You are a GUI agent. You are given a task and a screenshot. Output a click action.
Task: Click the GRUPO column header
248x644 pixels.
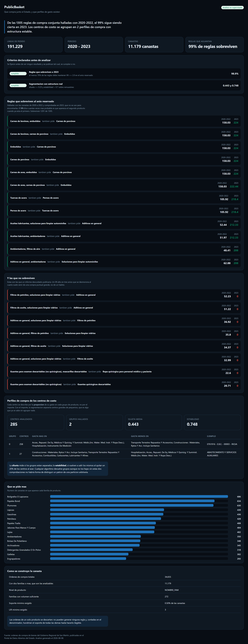[x=12, y=436]
